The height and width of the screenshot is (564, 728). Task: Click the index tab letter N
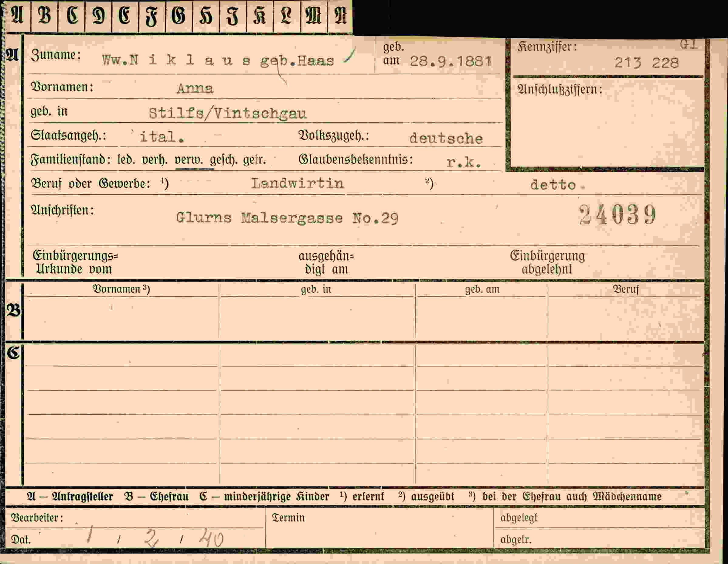click(x=340, y=16)
